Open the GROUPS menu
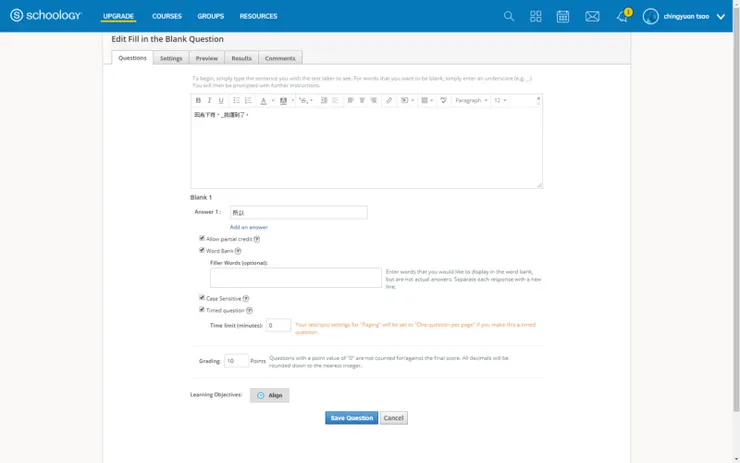Viewport: 740px width, 463px height. [210, 16]
